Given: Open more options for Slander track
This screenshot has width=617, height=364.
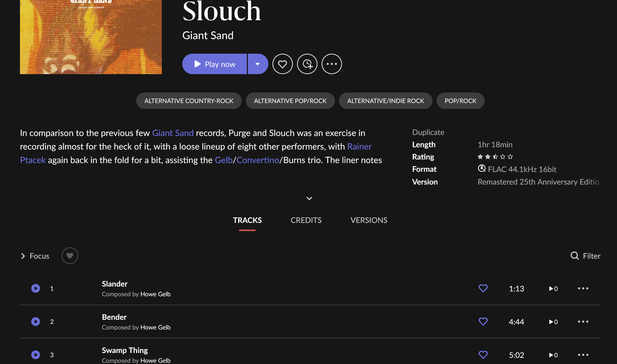Looking at the screenshot, I should [583, 288].
